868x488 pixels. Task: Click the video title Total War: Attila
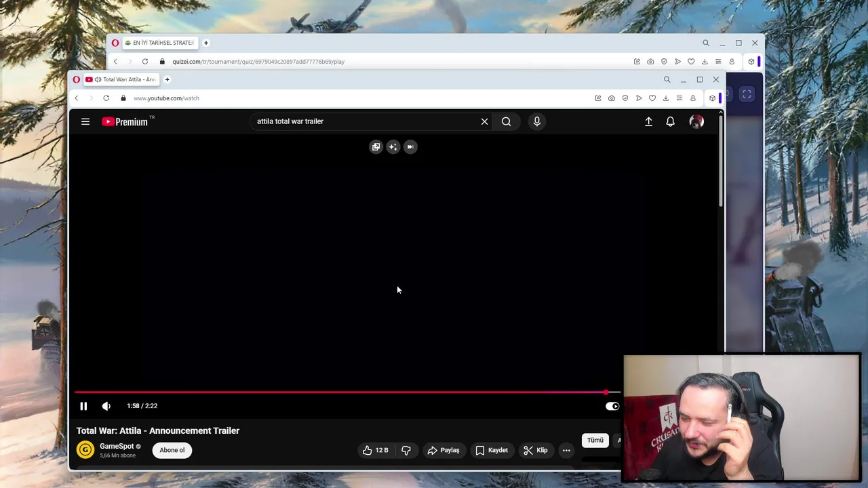(x=158, y=430)
